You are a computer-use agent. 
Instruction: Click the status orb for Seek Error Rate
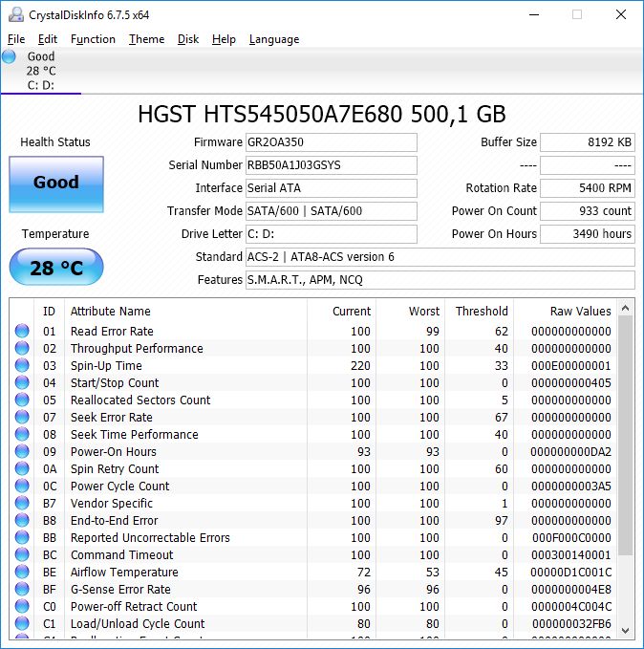(22, 417)
